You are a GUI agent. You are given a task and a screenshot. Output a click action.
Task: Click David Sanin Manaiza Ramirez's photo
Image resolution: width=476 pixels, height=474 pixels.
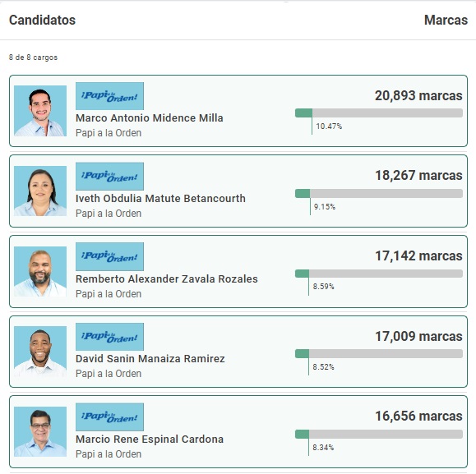(x=40, y=352)
